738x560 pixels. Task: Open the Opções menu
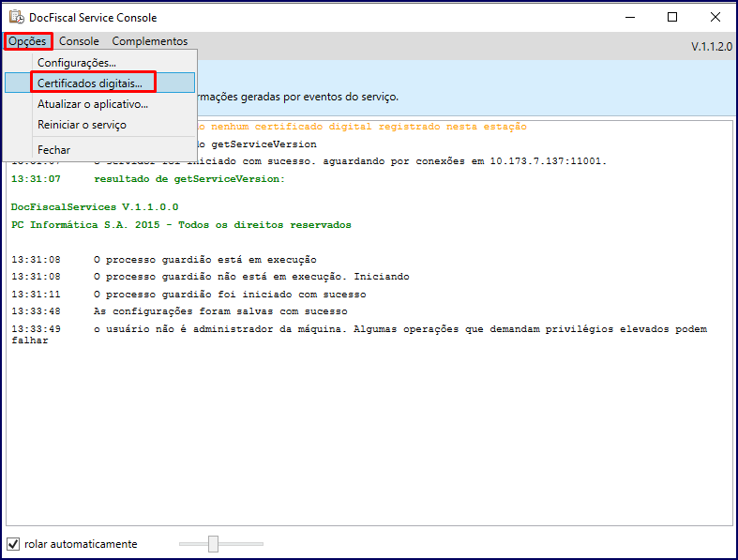(27, 41)
